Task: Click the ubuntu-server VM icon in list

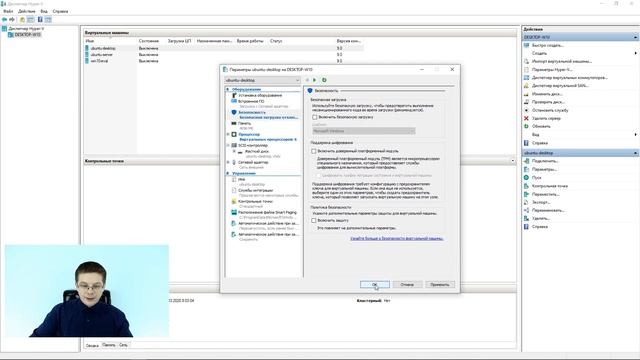Action: pos(87,54)
